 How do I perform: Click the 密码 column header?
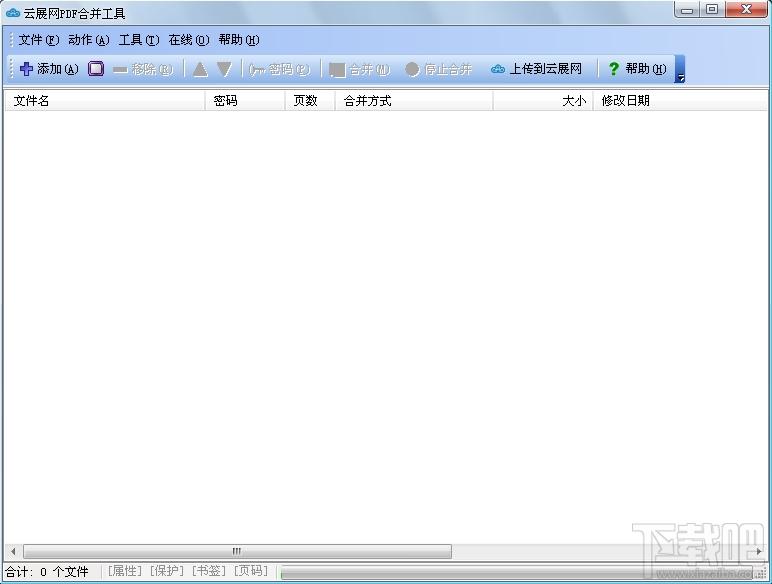tap(245, 101)
